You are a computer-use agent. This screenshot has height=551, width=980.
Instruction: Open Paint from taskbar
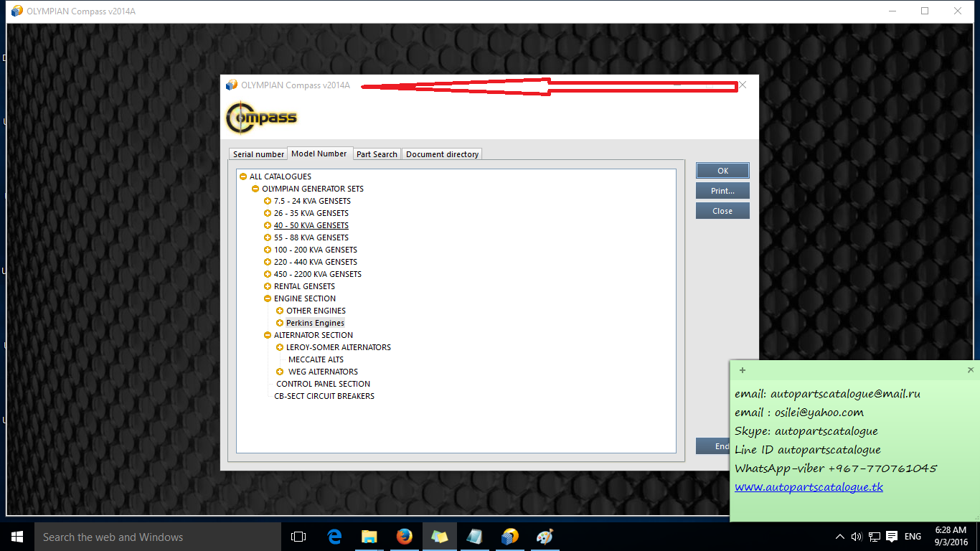tap(545, 537)
